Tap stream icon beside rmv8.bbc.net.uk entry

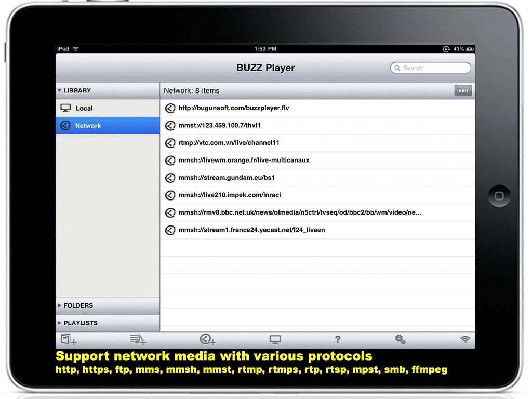(x=170, y=212)
